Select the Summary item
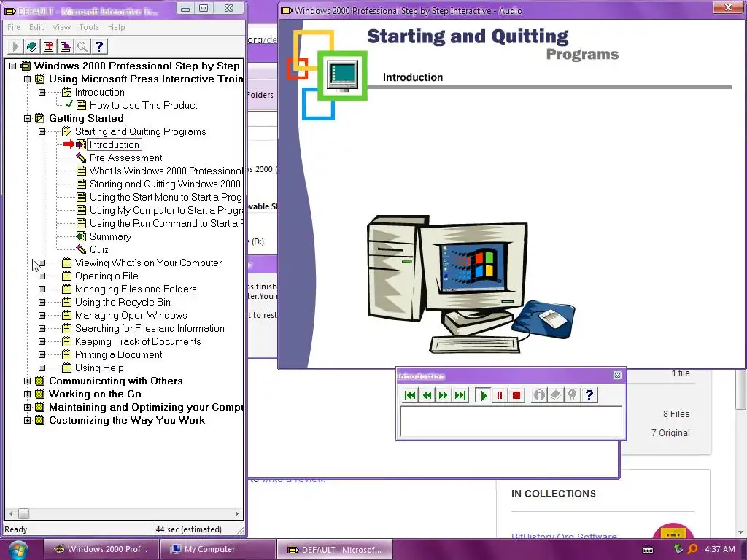This screenshot has height=560, width=747. 111,237
